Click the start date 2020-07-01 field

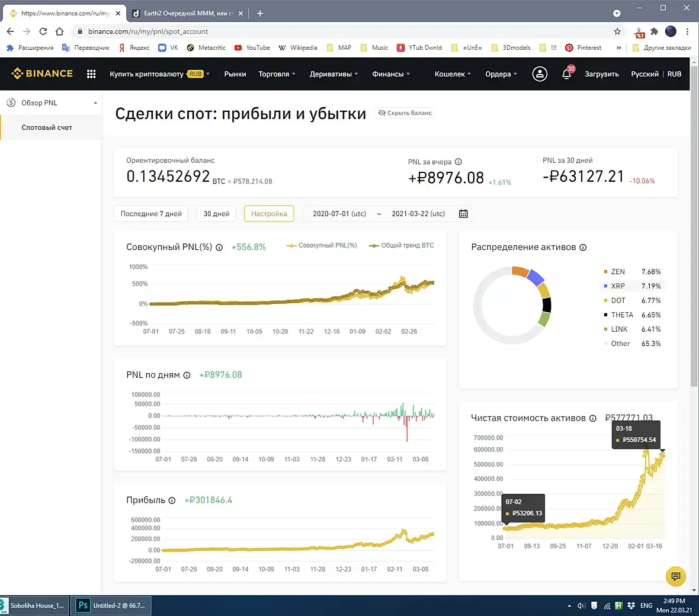tap(339, 213)
